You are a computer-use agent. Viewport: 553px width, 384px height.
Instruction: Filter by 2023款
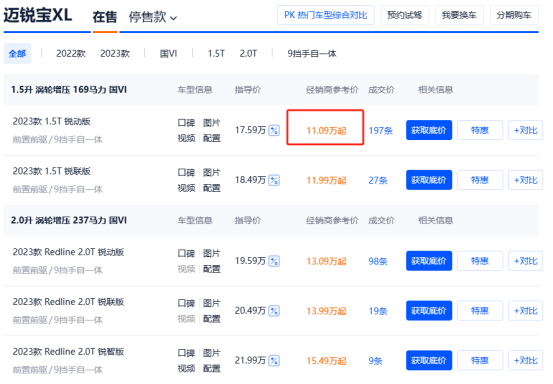pos(115,54)
